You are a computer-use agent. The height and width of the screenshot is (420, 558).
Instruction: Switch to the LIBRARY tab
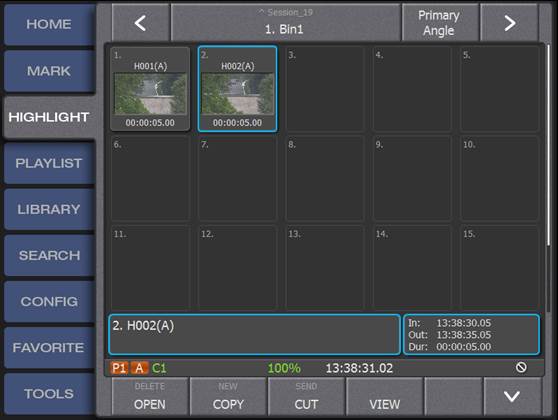[x=49, y=209]
